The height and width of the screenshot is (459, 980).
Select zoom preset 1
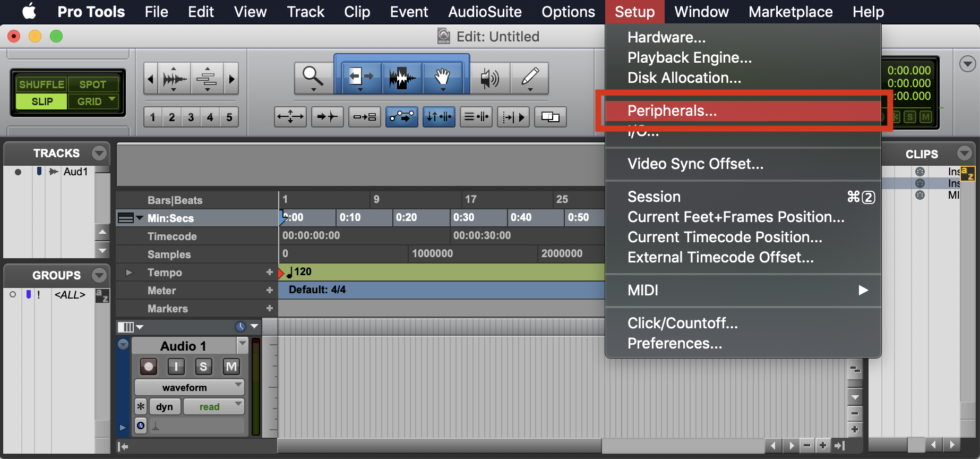coord(153,117)
